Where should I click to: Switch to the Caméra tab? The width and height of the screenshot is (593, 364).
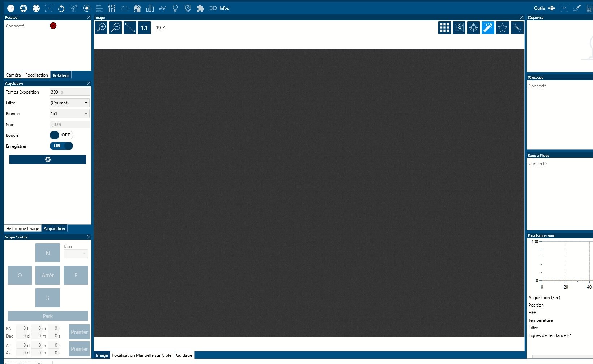(13, 75)
